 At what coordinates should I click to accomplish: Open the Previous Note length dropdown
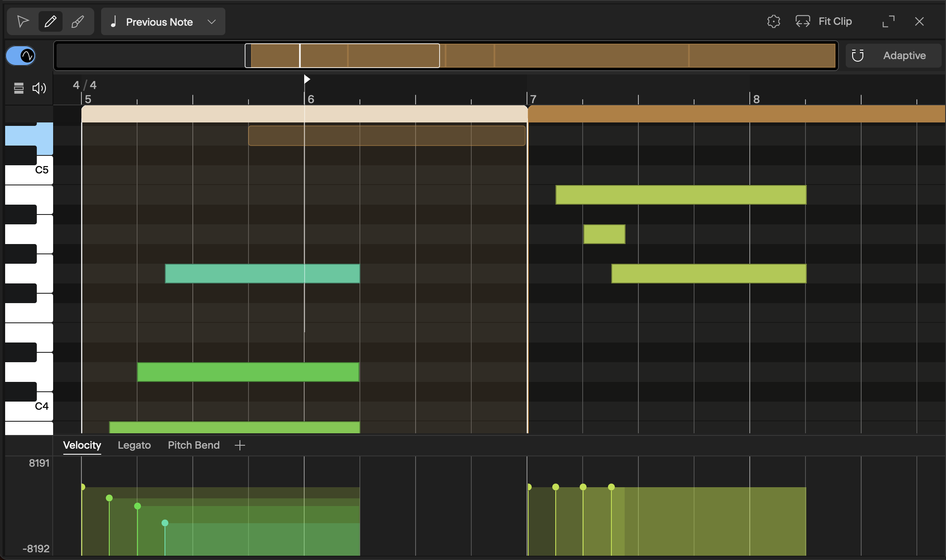[x=163, y=21]
